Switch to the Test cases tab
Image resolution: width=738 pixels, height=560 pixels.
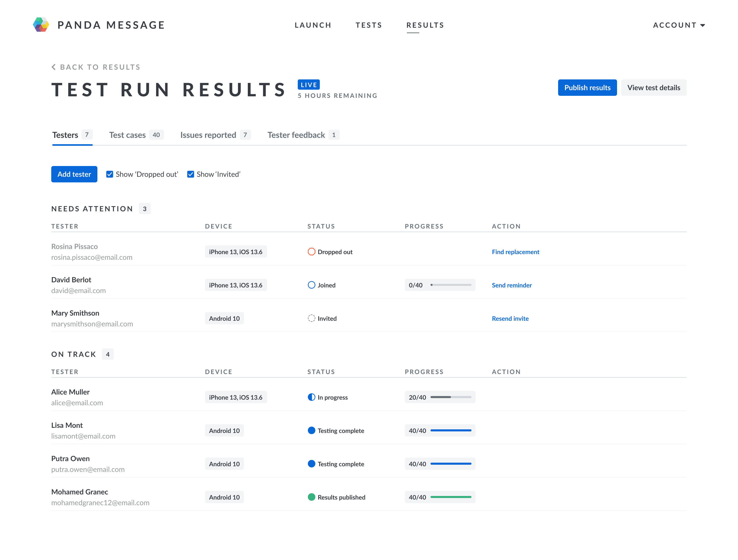pyautogui.click(x=136, y=135)
